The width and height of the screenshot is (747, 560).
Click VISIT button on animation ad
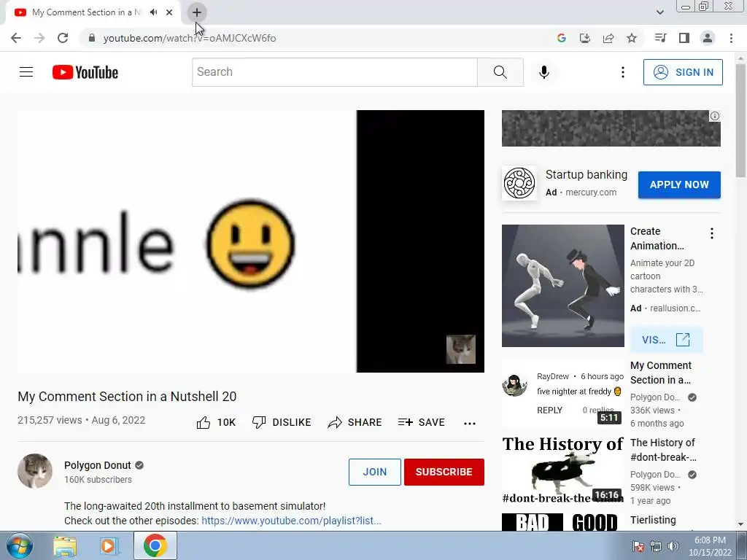point(666,340)
